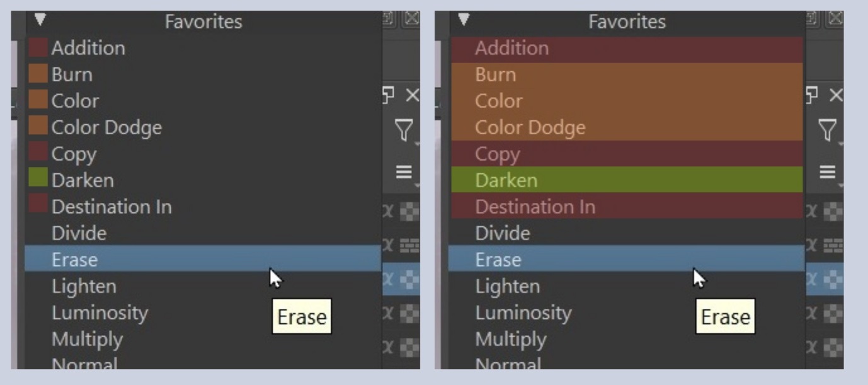Screen dimensions: 868x385
Task: Select Multiply blending mode in left panel
Action: 87,339
